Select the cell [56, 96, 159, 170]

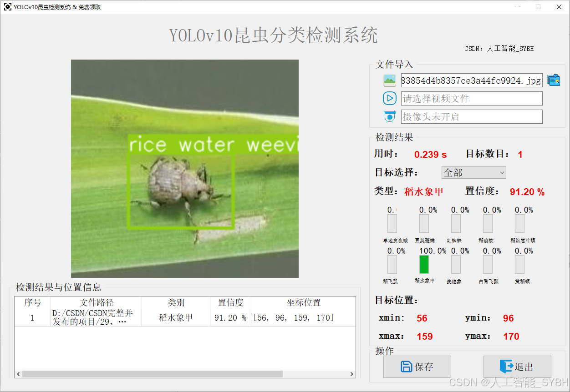[303, 318]
